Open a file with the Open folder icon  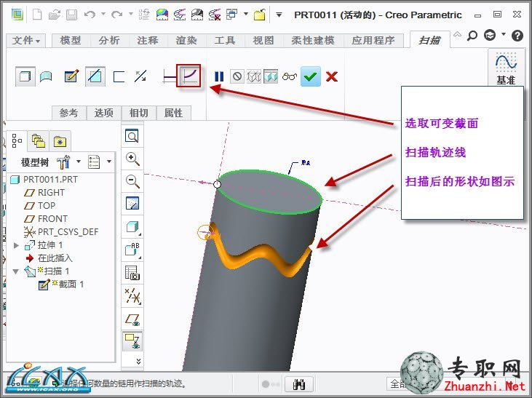[55, 15]
